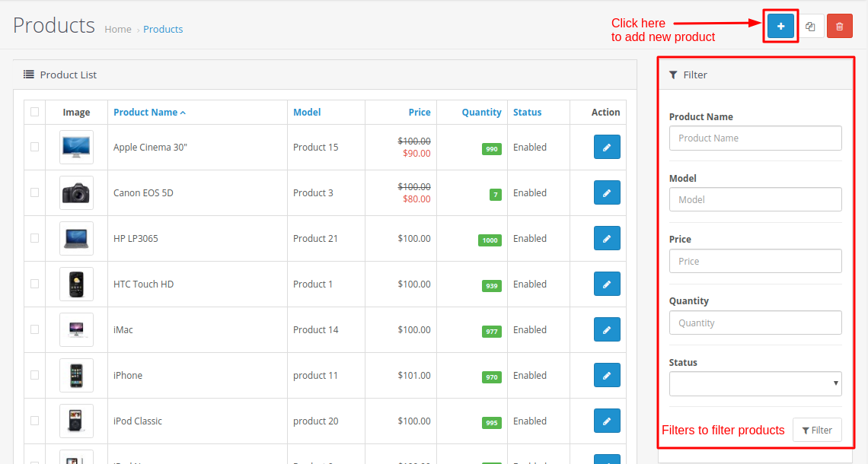Click the $101.00 price of iPhone
The width and height of the screenshot is (868, 464).
(414, 375)
